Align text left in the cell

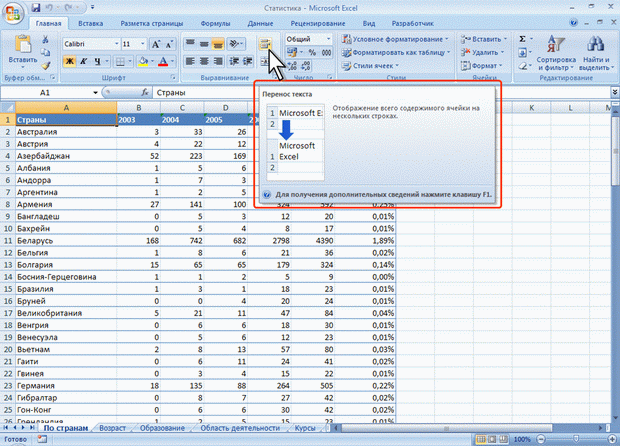pyautogui.click(x=190, y=61)
